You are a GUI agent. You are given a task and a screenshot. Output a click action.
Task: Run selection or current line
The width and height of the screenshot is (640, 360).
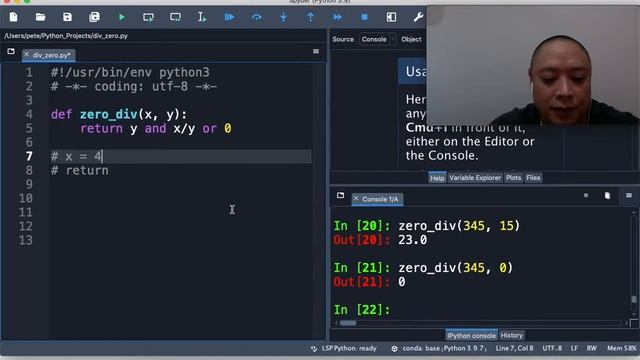pos(202,17)
